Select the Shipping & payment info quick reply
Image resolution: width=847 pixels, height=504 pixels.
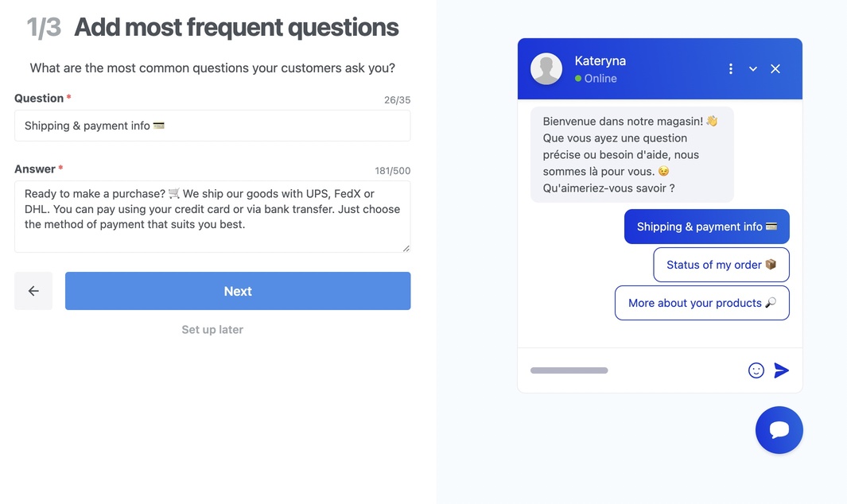tap(706, 227)
